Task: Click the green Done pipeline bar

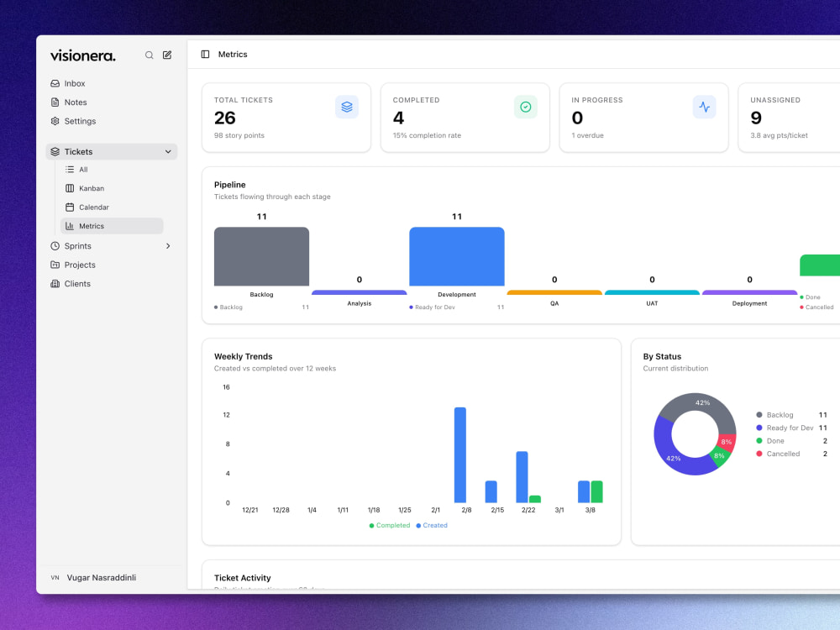Action: point(820,265)
